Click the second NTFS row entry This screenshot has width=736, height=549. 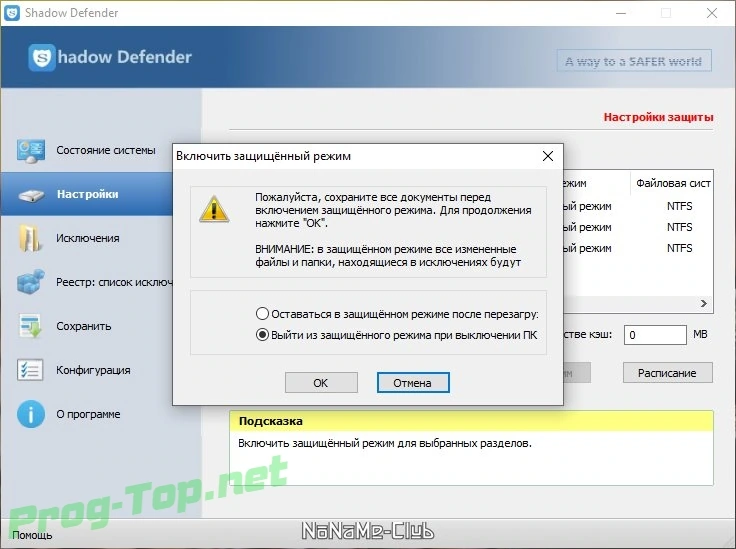(679, 227)
